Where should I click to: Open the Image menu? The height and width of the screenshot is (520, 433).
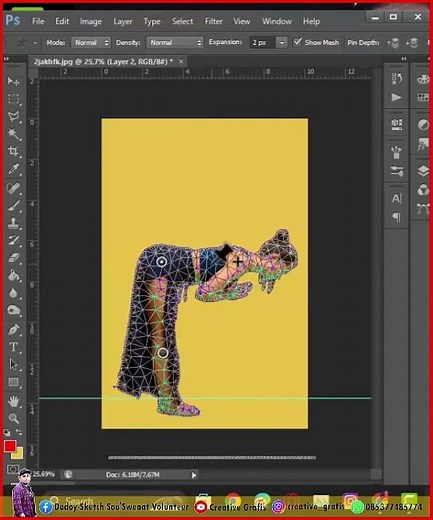point(91,22)
